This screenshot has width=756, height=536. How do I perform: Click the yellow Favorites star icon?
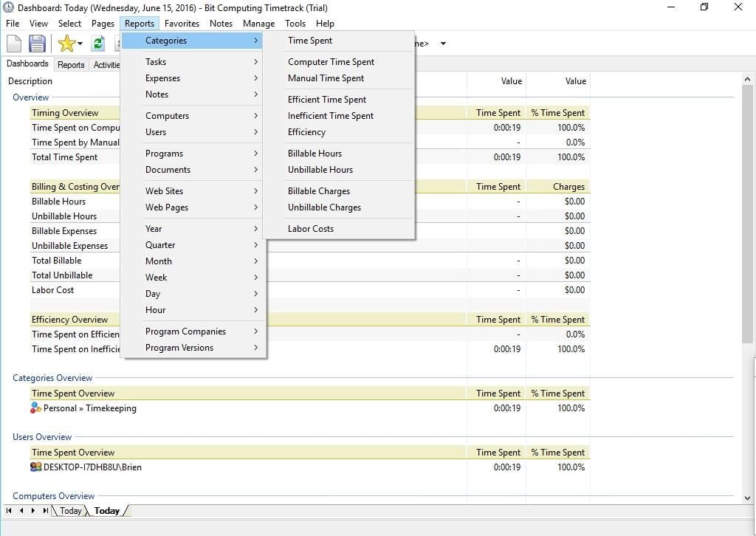66,44
